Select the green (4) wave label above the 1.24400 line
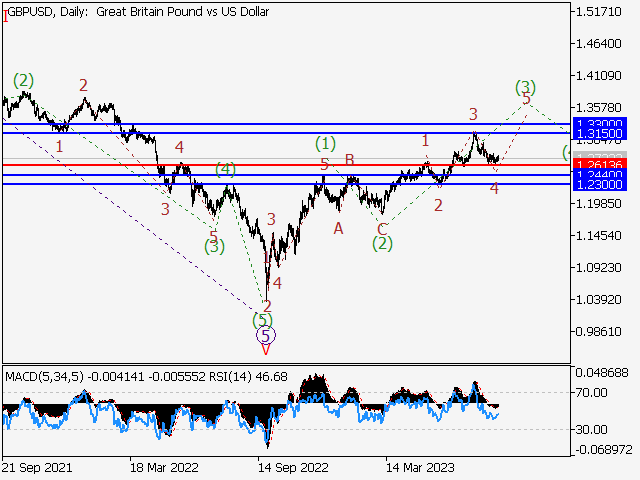Image resolution: width=640 pixels, height=480 pixels. [225, 169]
